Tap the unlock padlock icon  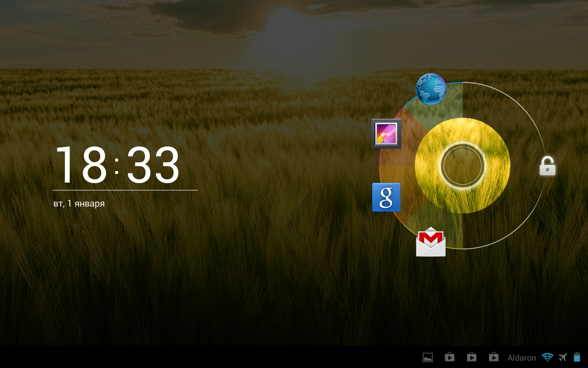tap(548, 166)
